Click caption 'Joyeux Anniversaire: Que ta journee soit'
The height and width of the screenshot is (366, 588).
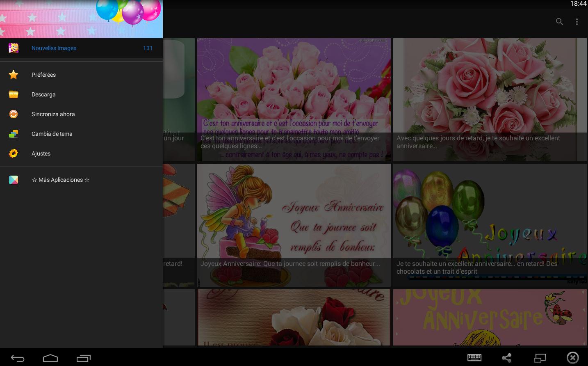pos(290,264)
